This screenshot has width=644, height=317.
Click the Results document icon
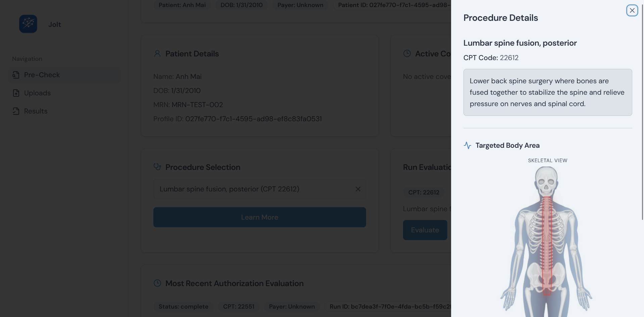tap(16, 111)
